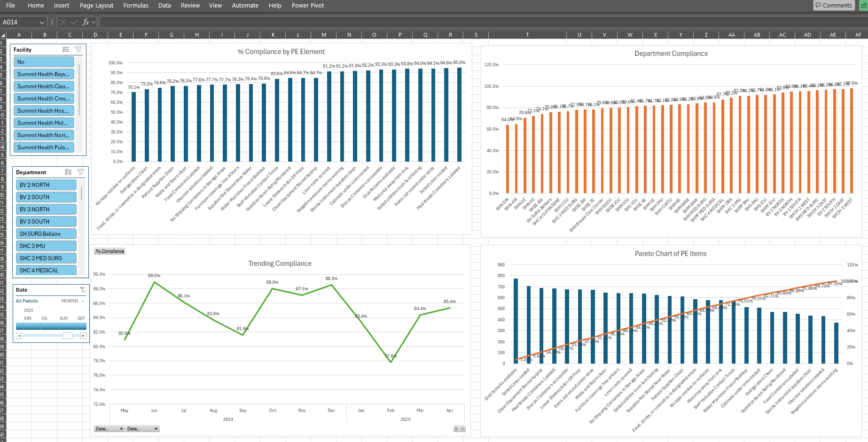Toggle BV 2 NORTH in Department slicer
The height and width of the screenshot is (442, 868).
pos(46,184)
